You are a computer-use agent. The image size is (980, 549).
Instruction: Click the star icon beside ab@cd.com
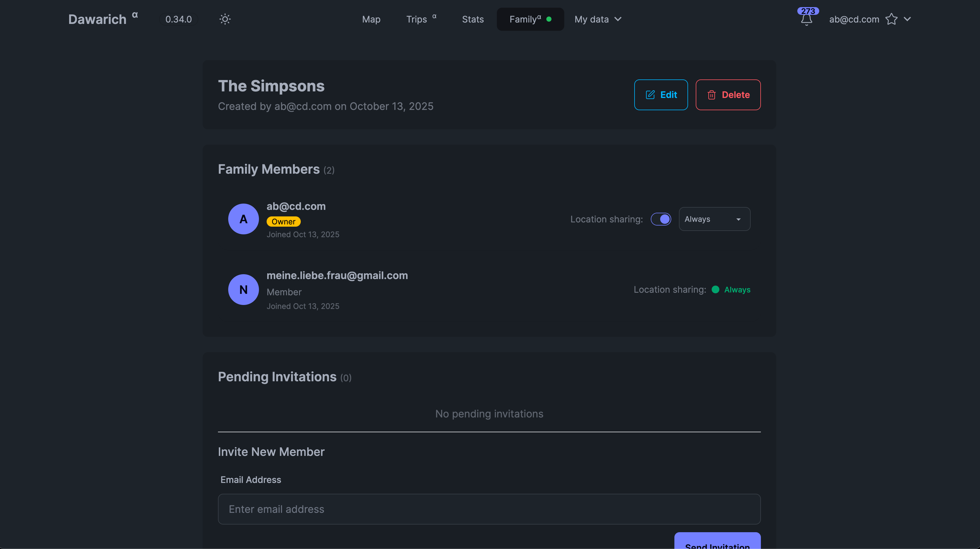pos(891,19)
